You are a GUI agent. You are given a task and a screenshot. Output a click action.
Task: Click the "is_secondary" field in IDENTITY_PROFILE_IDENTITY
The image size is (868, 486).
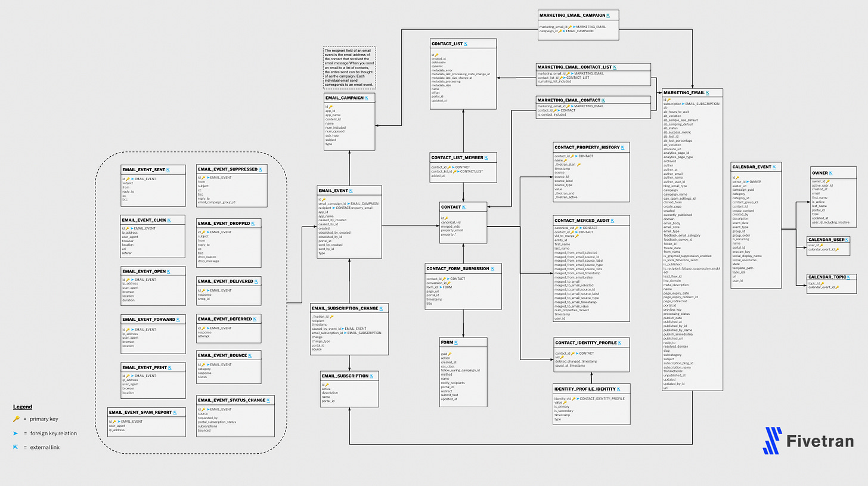(x=564, y=411)
